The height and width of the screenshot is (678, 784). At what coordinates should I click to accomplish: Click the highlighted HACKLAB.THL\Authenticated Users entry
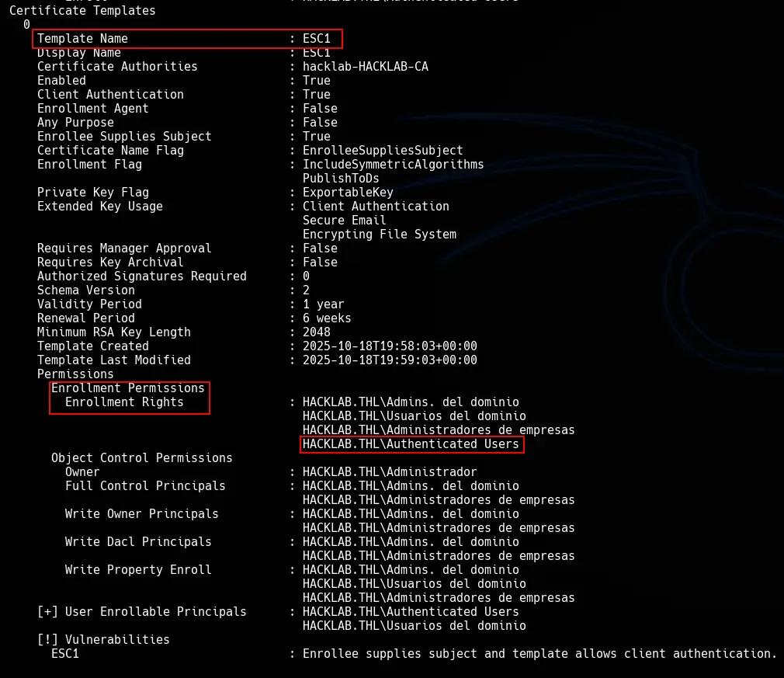point(411,443)
